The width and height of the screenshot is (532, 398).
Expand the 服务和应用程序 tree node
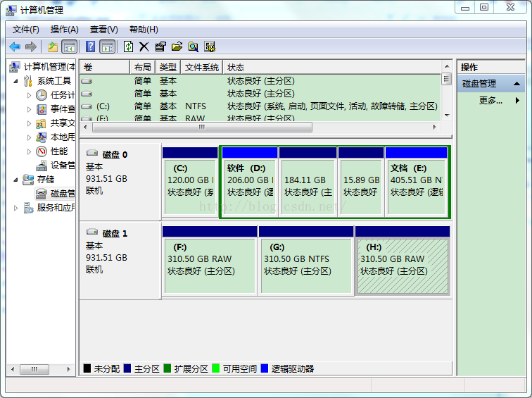click(15, 208)
